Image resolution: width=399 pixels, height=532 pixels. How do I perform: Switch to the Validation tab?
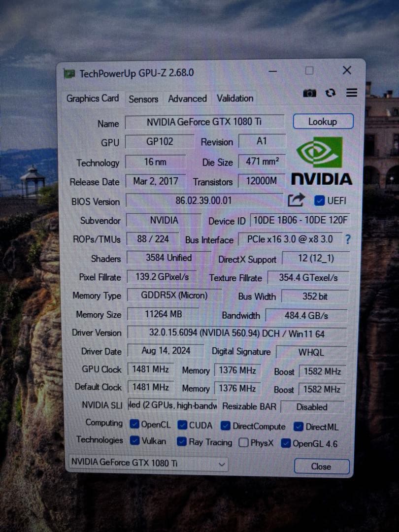point(234,99)
